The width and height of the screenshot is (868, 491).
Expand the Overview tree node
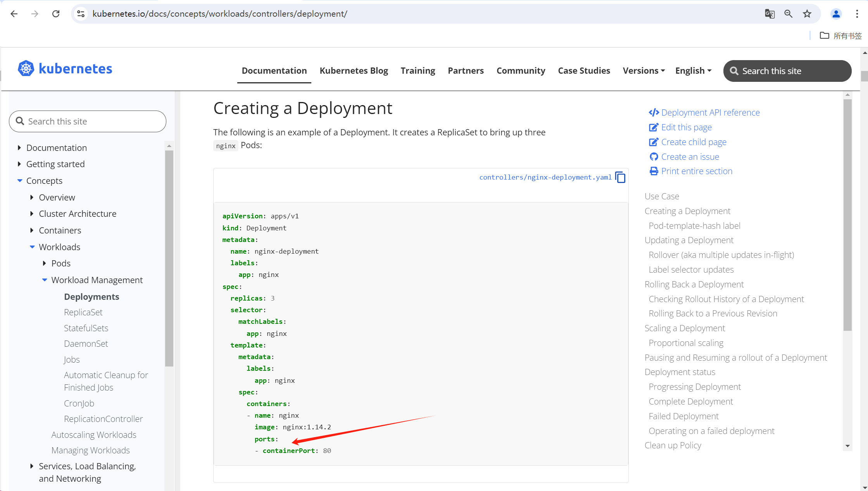(32, 197)
